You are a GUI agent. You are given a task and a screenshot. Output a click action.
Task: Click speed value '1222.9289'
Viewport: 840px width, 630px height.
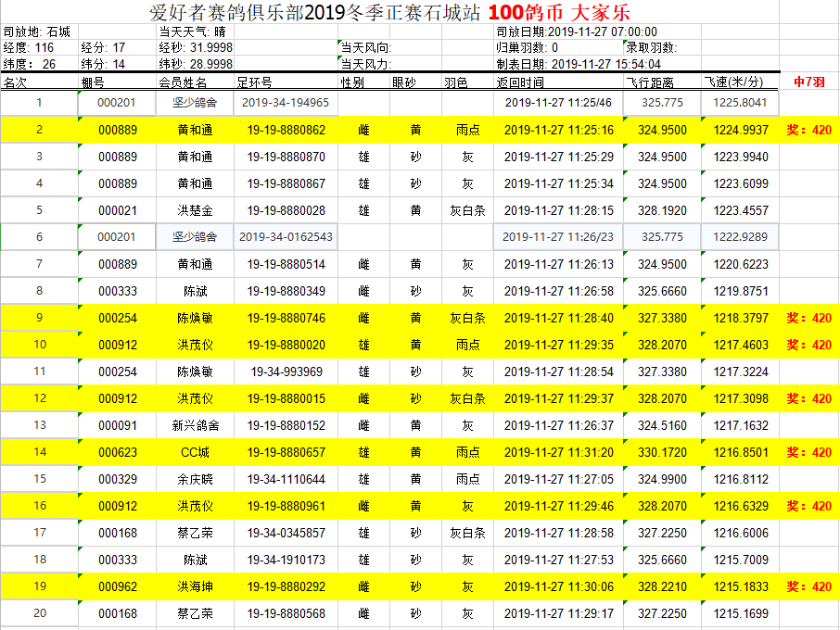tap(740, 236)
